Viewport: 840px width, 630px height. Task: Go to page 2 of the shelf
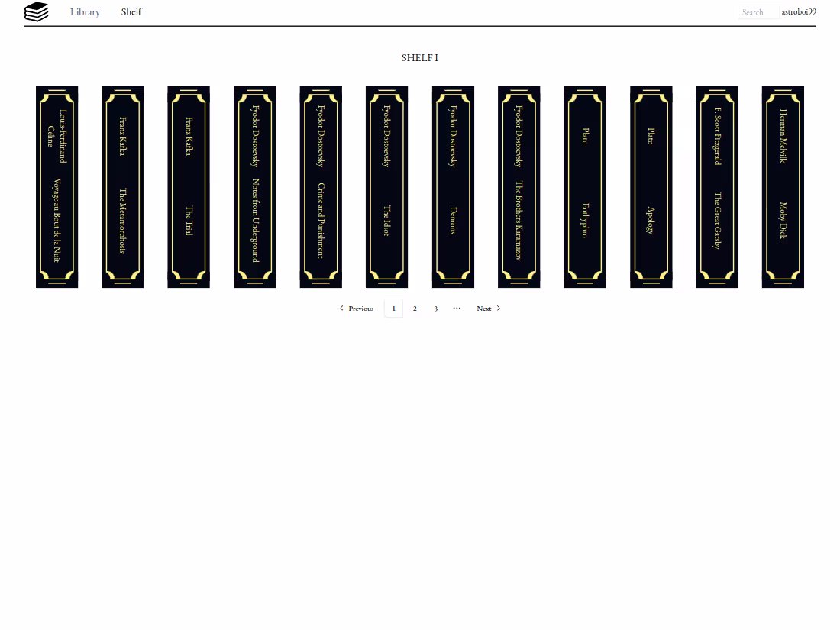pyautogui.click(x=415, y=308)
